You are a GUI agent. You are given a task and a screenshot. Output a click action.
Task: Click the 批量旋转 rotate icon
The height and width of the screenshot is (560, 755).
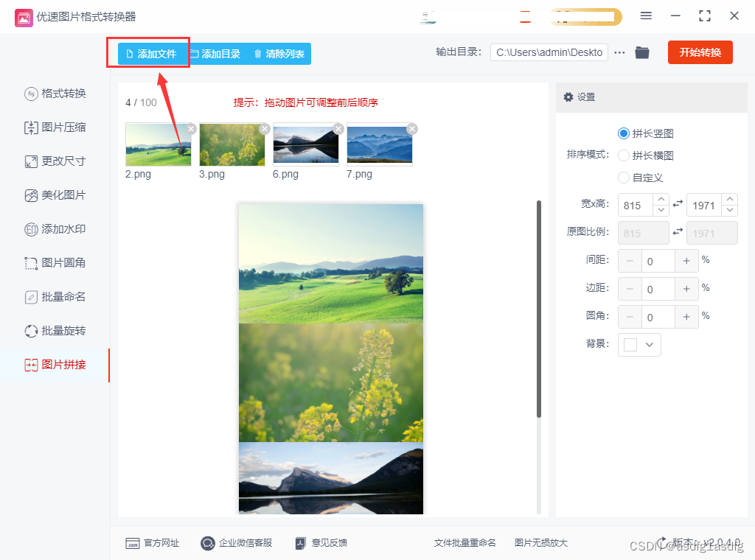pos(31,331)
